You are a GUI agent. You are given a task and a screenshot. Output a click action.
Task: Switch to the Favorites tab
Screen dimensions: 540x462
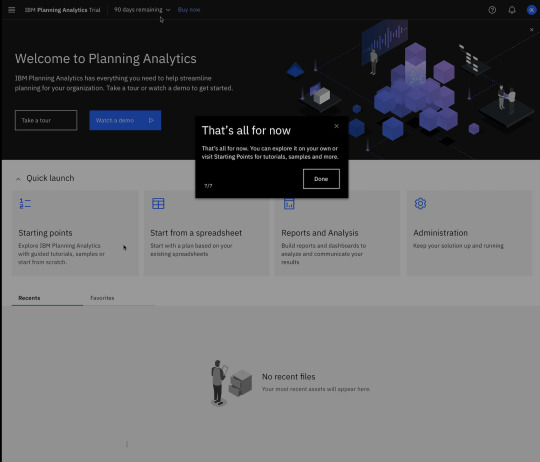tap(119, 298)
